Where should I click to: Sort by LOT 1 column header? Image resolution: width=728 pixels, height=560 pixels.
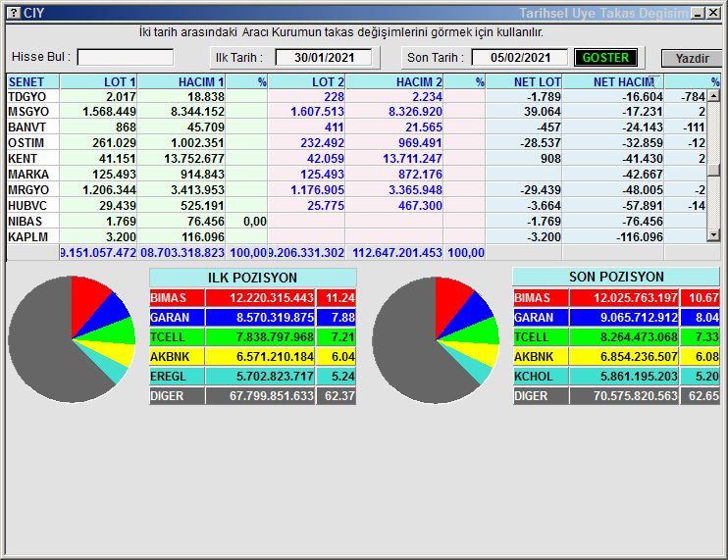pyautogui.click(x=98, y=81)
